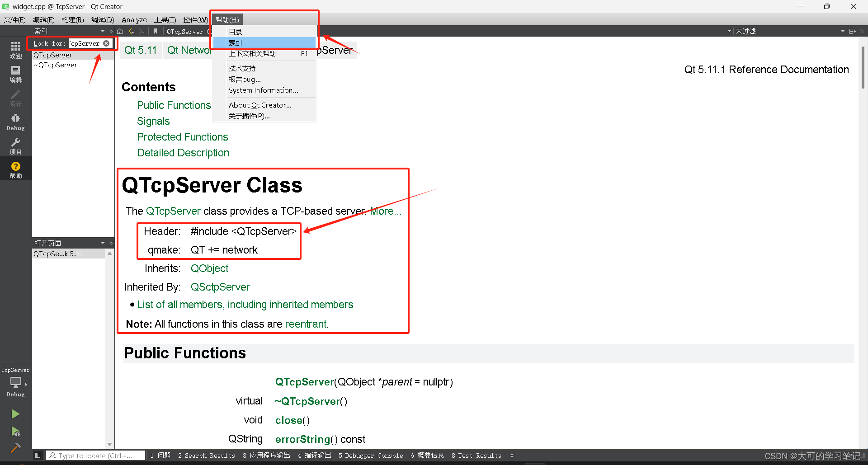
Task: Follow Qt 5.11 breadcrumb link
Action: (140, 50)
